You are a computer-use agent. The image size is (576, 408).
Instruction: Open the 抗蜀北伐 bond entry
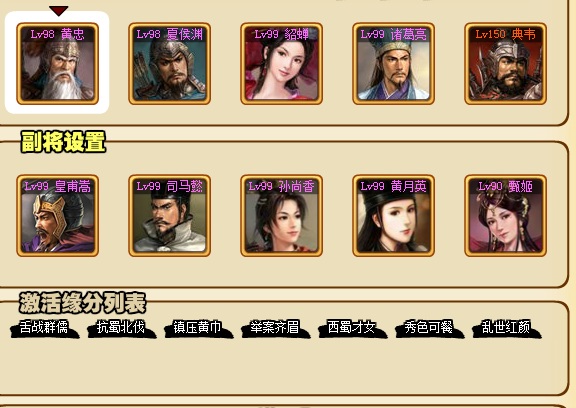point(122,328)
